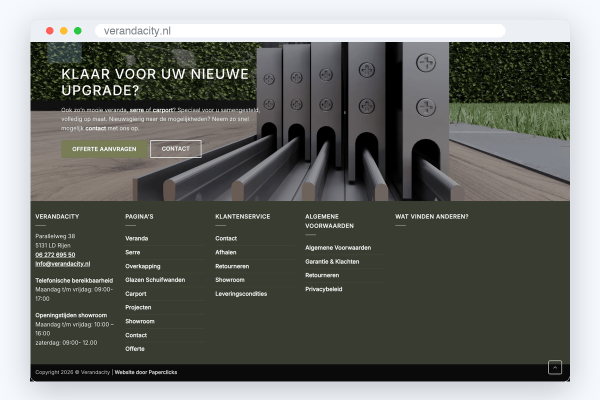Open Projecten page link

(x=138, y=307)
